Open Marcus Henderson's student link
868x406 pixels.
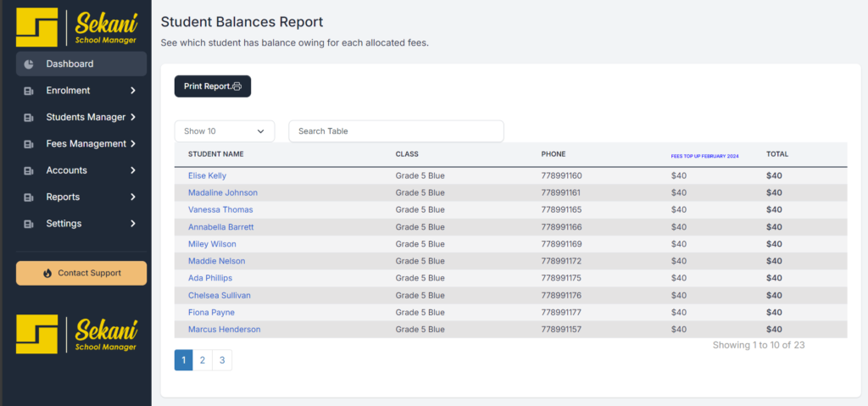click(224, 329)
